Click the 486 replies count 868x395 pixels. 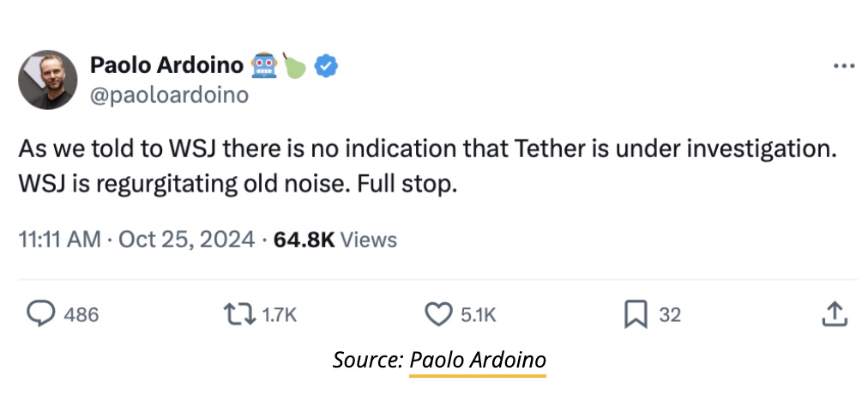[81, 315]
